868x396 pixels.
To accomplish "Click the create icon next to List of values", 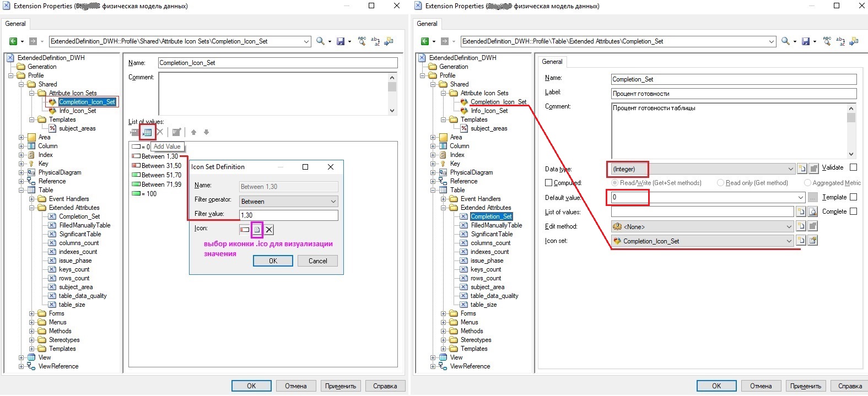I will click(801, 211).
